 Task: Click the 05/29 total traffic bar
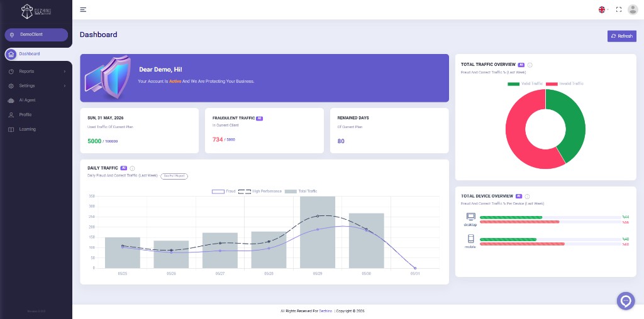click(318, 232)
